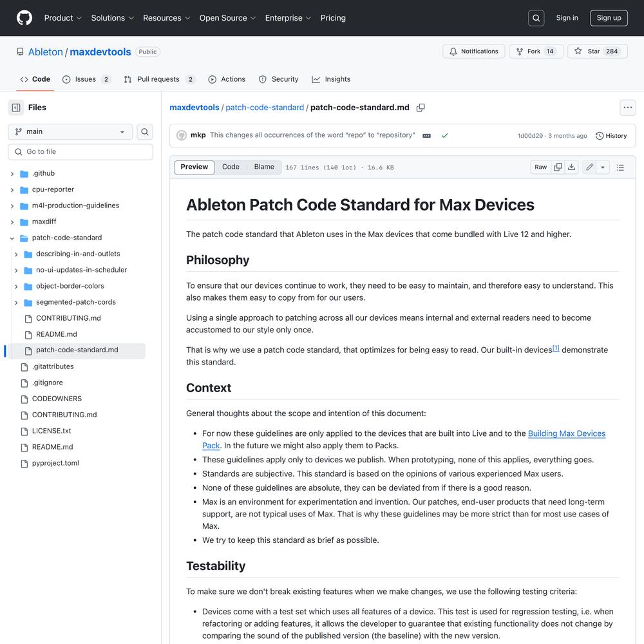
Task: Open the LICENSE.txt file
Action: pos(52,431)
